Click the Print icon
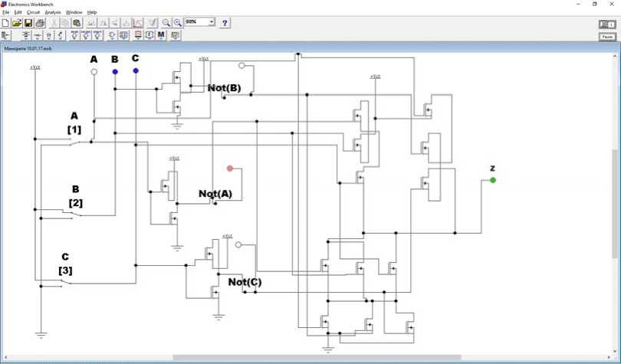 coord(40,23)
